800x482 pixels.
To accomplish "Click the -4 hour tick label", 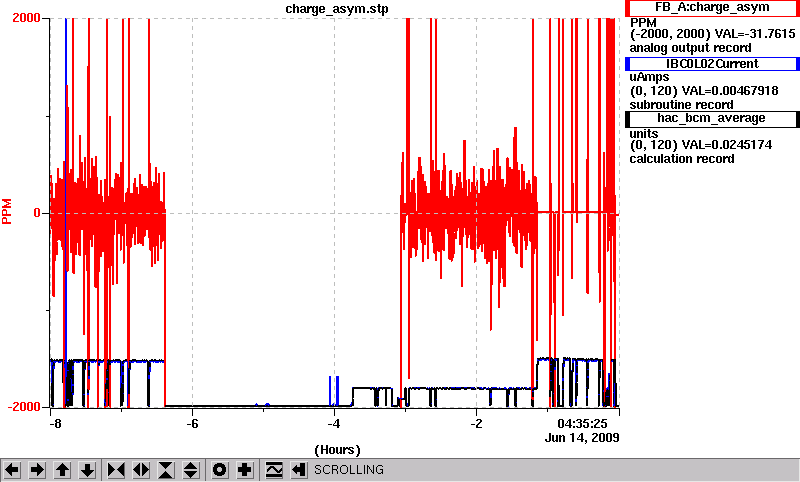I will tap(334, 424).
